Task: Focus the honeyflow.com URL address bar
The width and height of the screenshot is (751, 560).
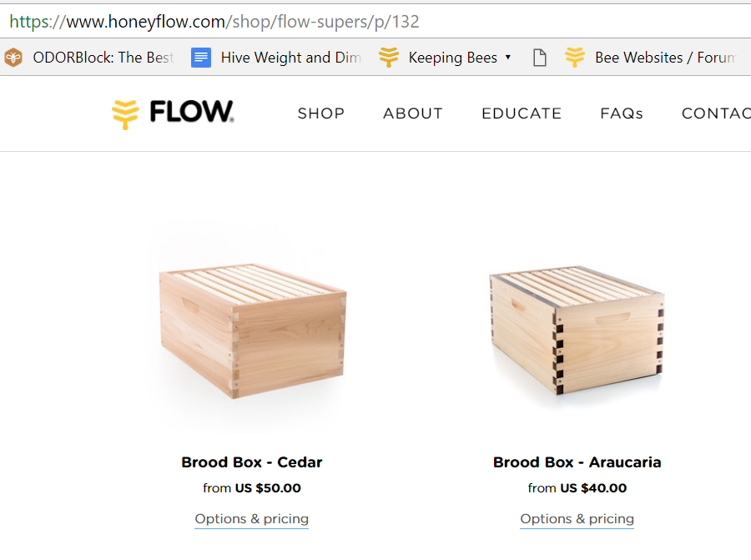Action: point(375,22)
